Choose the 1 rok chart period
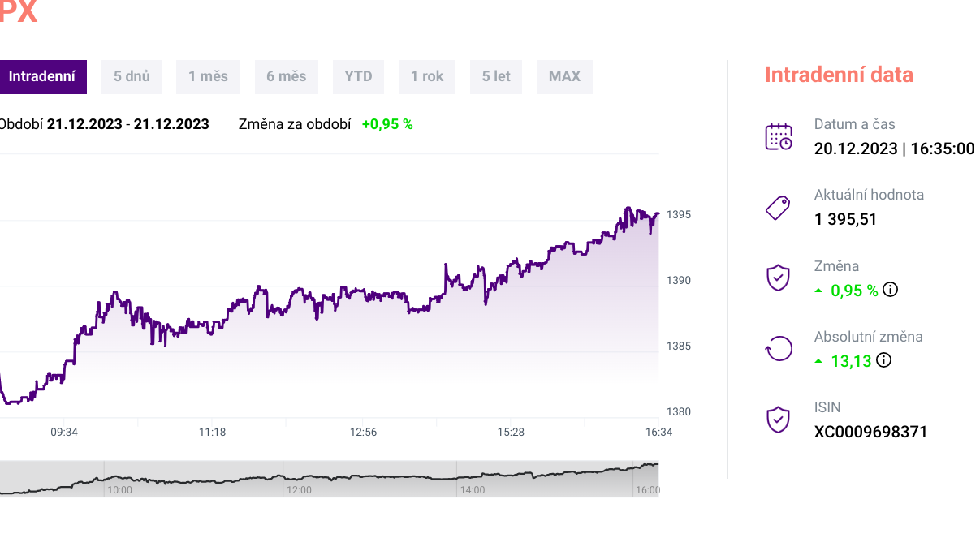The image size is (980, 551). tap(427, 77)
